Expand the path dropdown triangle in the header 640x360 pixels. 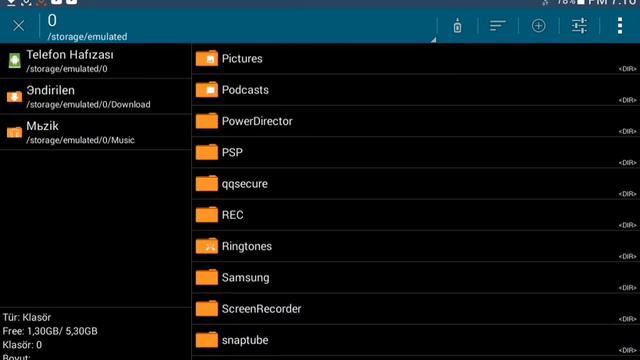(433, 40)
